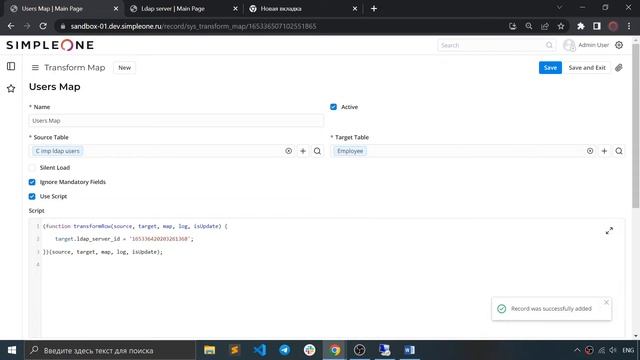Open Chrome three-dot menu
Image resolution: width=640 pixels, height=360 pixels.
tap(629, 26)
